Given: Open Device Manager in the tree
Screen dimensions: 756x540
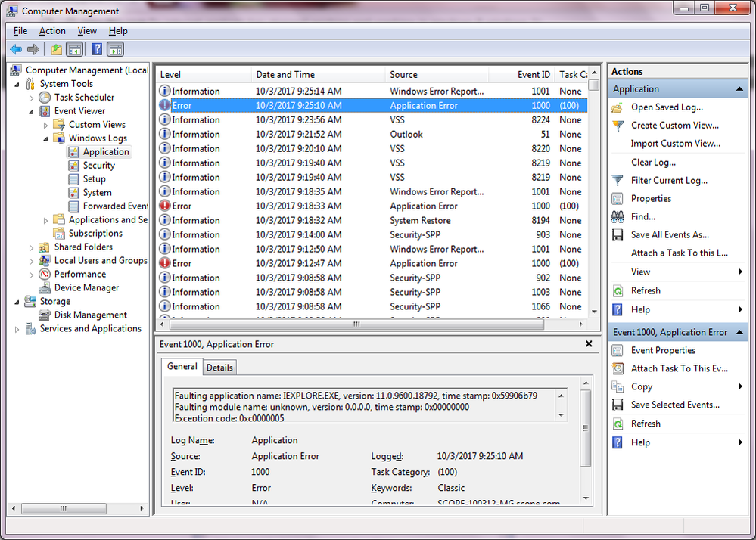Looking at the screenshot, I should coord(86,287).
